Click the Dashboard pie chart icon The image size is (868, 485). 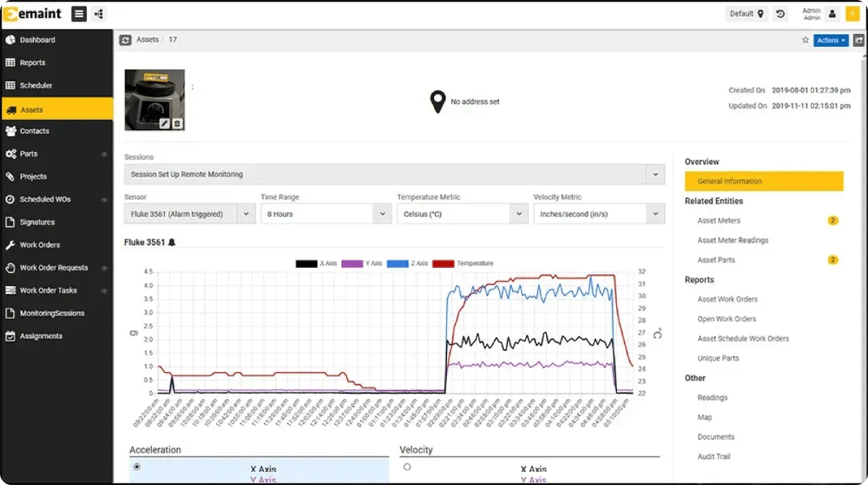pos(10,40)
